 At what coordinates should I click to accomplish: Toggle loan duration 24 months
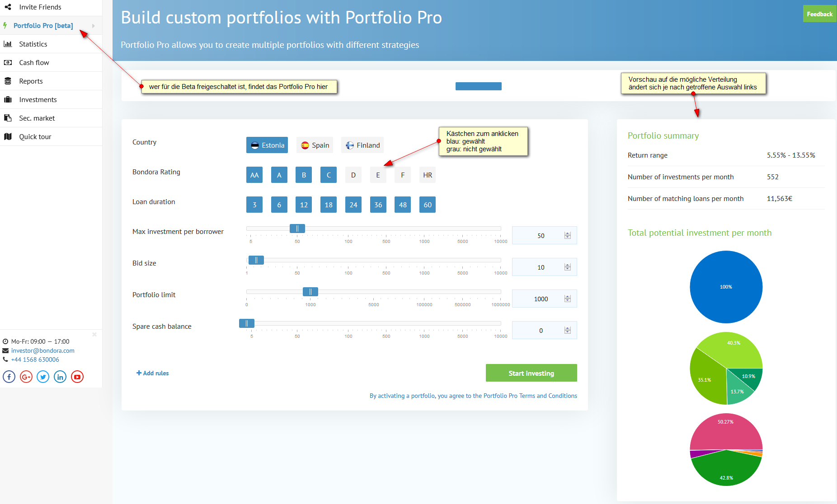(353, 205)
